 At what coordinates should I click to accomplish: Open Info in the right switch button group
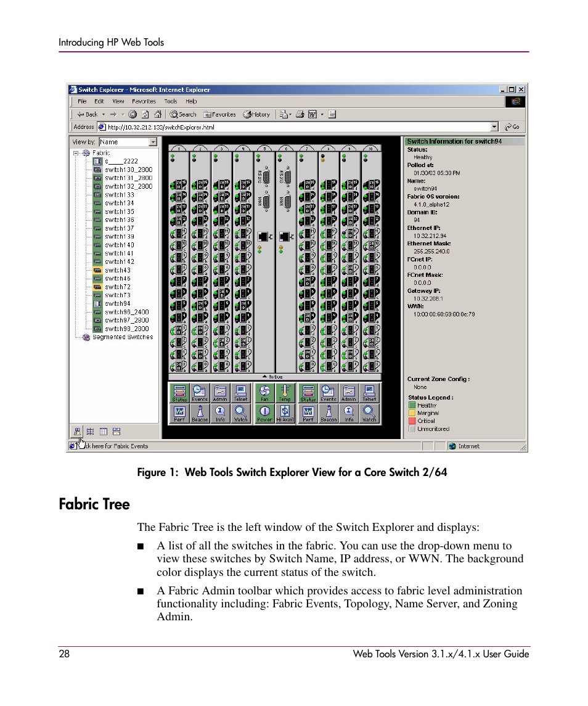(x=349, y=413)
